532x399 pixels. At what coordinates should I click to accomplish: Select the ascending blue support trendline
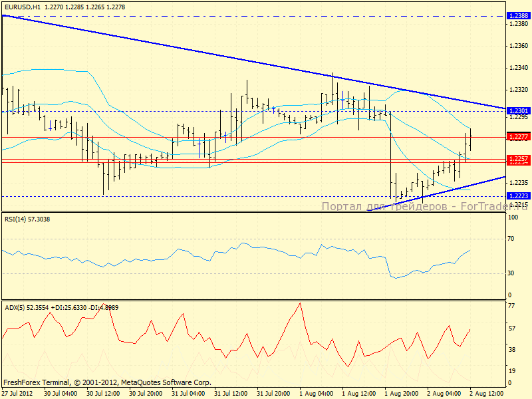[x=438, y=193]
